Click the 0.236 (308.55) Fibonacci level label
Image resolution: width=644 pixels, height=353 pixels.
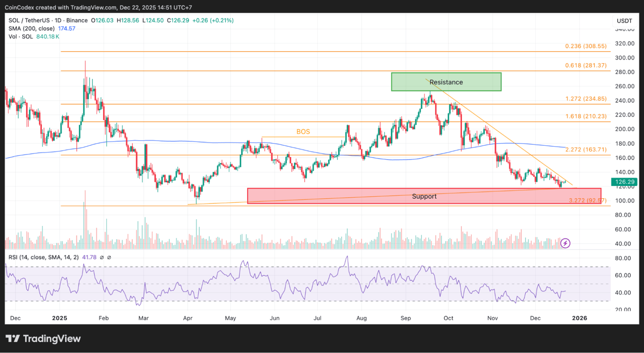586,46
